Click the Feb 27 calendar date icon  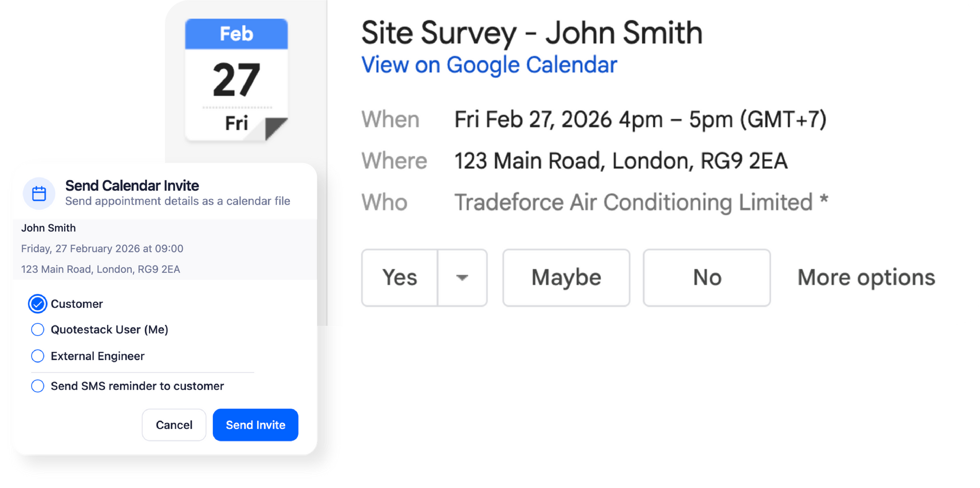click(x=236, y=80)
